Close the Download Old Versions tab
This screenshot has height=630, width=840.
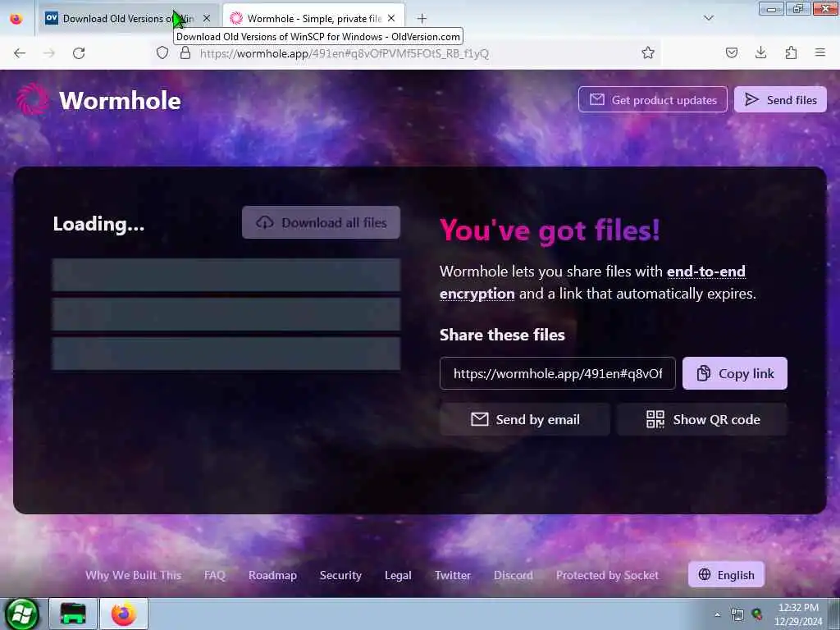tap(207, 18)
